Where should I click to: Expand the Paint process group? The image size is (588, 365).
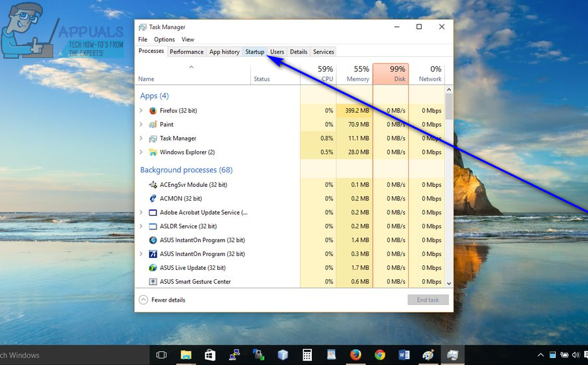coord(141,124)
